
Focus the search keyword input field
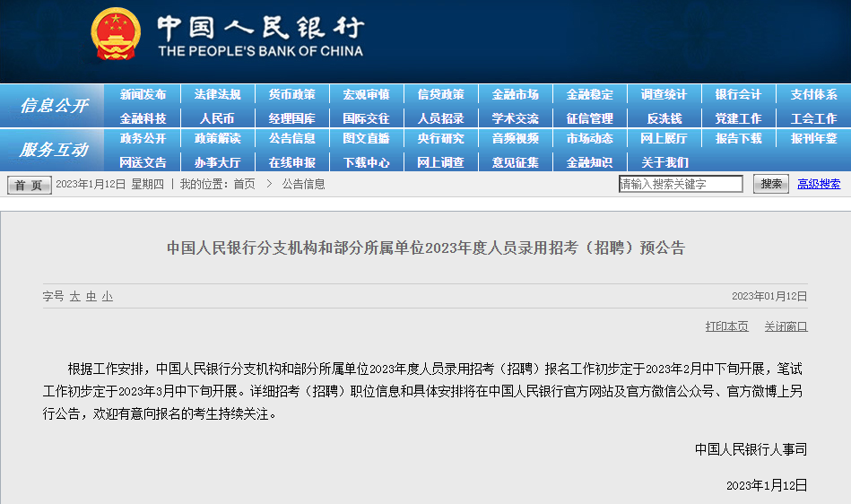(681, 184)
